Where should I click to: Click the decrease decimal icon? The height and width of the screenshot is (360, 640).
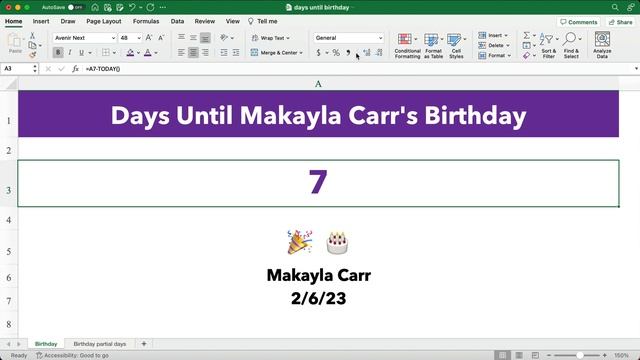(379, 52)
